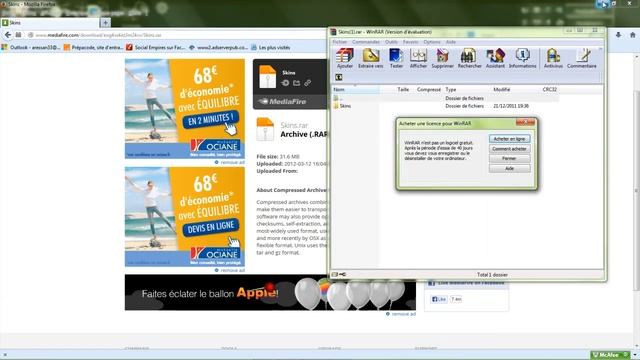The height and width of the screenshot is (360, 640).
Task: Click the Informations toolbar icon
Action: [x=522, y=58]
